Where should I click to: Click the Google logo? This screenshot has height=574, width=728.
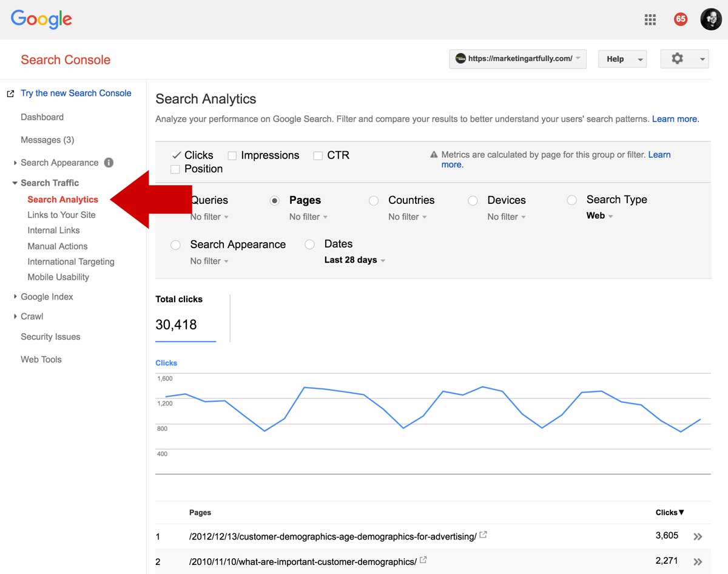41,19
